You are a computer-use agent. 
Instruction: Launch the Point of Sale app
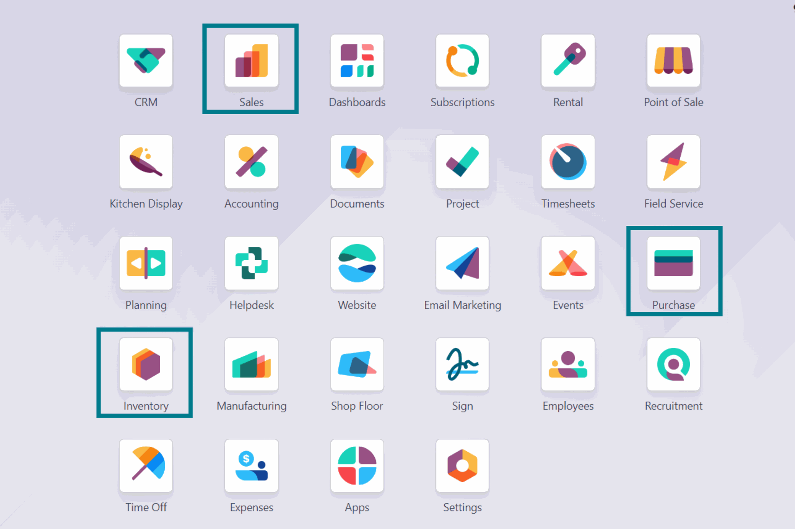coord(673,61)
